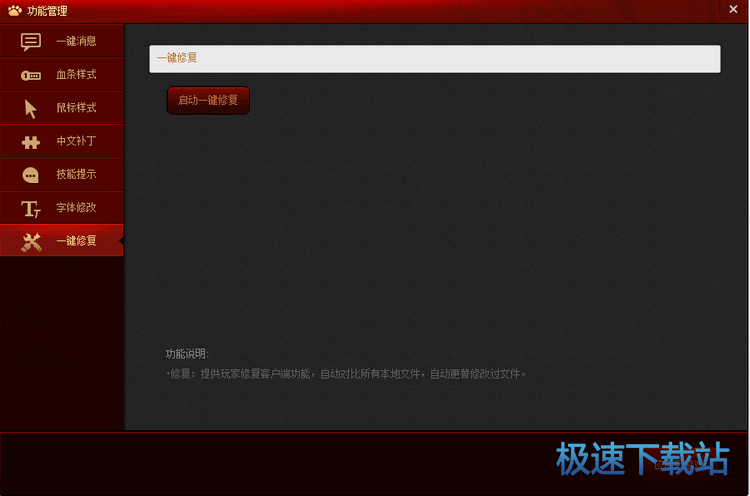This screenshot has width=750, height=496.
Task: Click the paw logo in title bar
Action: [15, 11]
